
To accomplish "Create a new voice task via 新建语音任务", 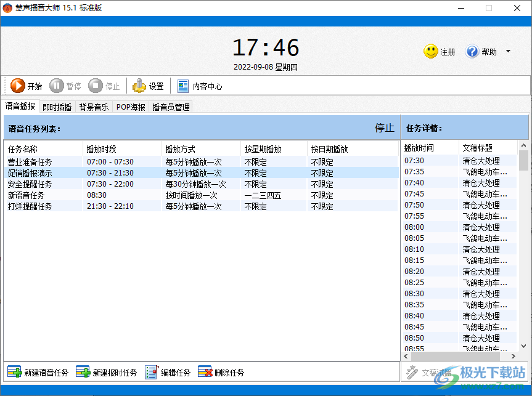I will (38, 371).
